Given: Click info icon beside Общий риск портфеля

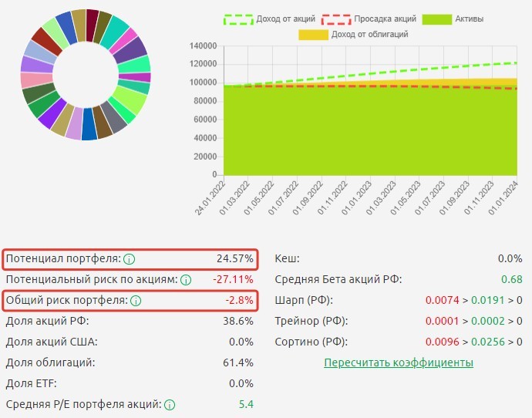Looking at the screenshot, I should pos(136,301).
